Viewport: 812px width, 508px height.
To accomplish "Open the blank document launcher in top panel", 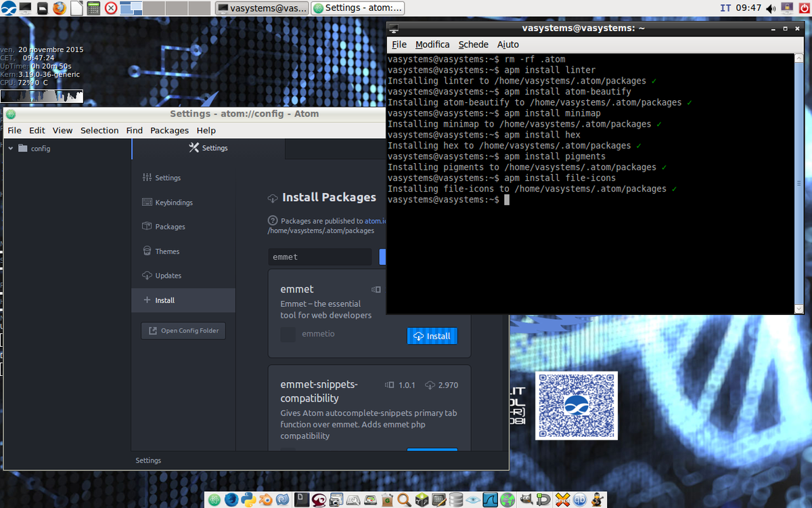I will 76,8.
